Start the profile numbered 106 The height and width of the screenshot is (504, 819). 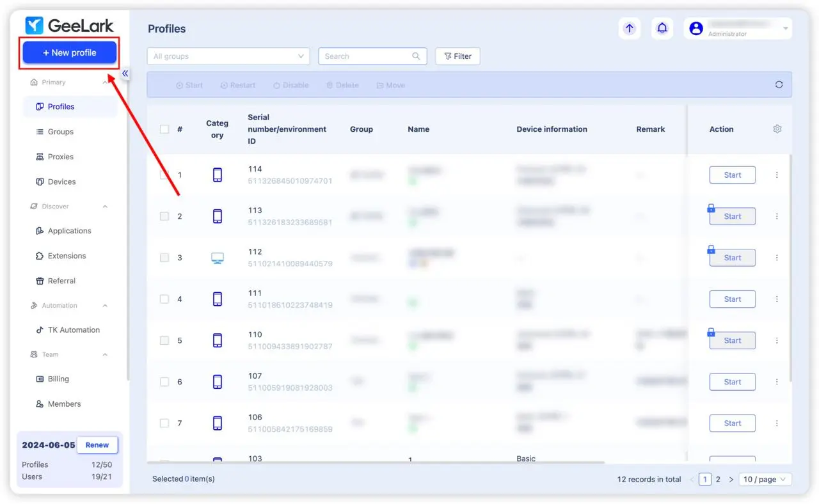click(732, 423)
